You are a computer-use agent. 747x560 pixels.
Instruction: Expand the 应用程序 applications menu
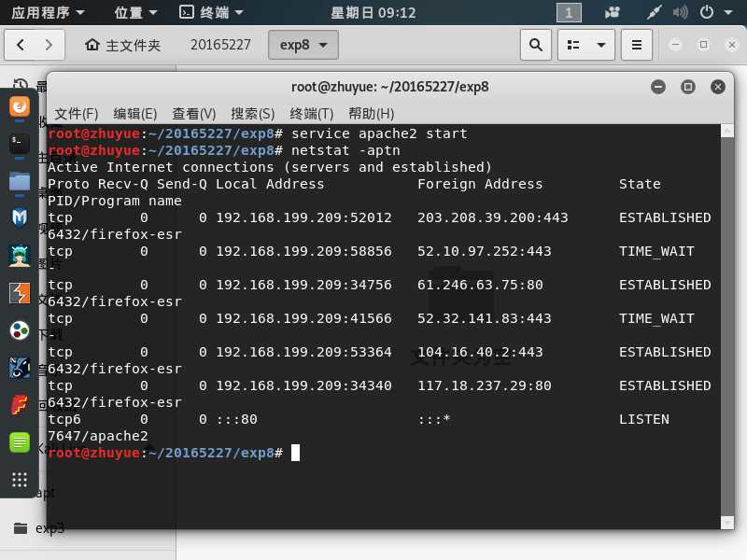[x=48, y=12]
